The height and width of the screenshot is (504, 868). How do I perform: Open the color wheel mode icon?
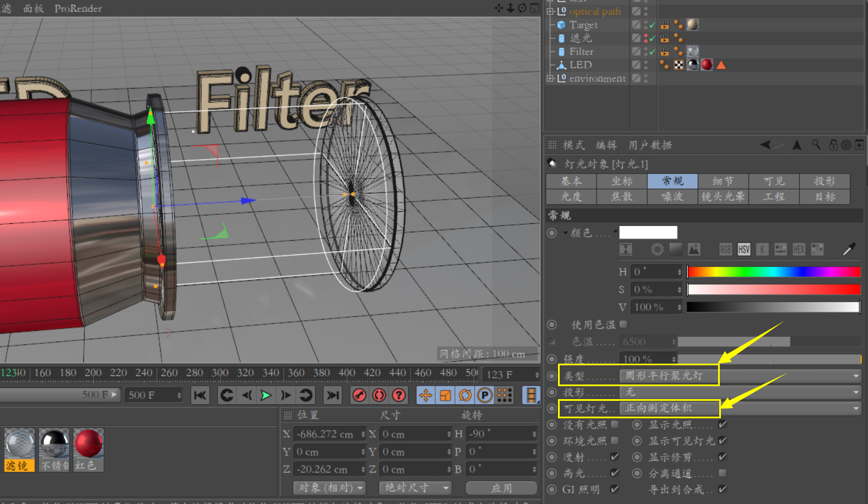click(657, 249)
